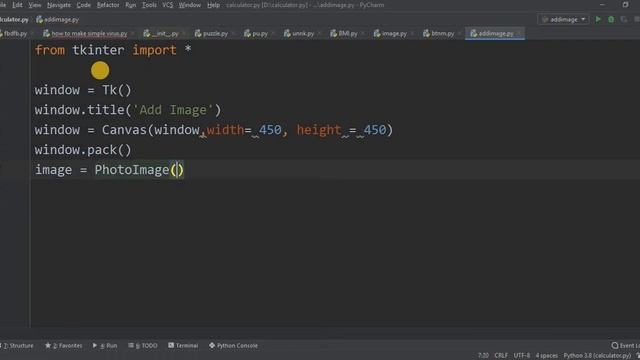The height and width of the screenshot is (360, 640).
Task: Open the VCS menu
Action: pos(168,5)
